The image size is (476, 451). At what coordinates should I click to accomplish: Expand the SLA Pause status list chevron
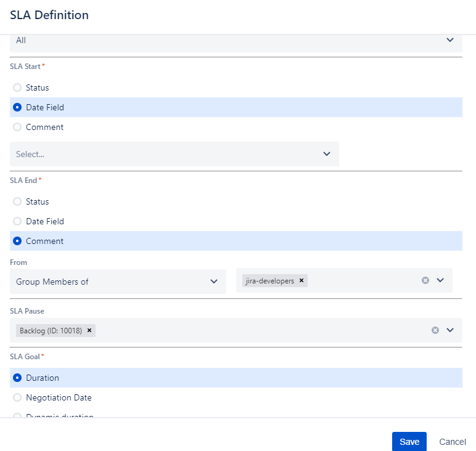[450, 330]
